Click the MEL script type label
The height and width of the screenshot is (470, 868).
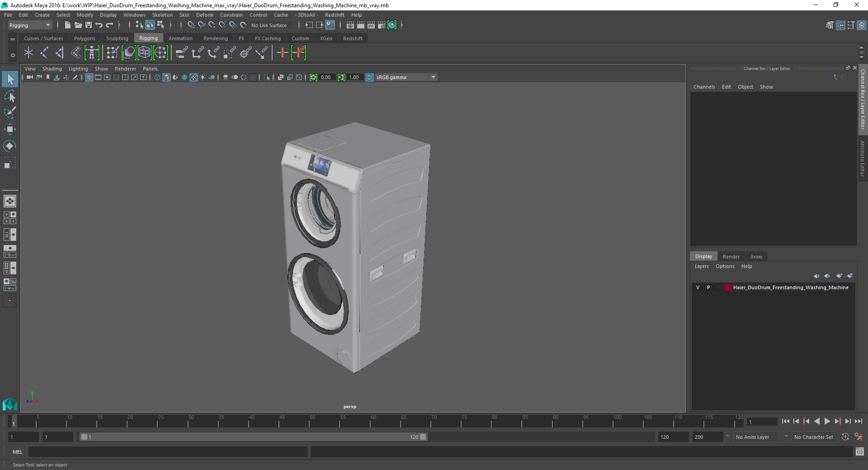(x=17, y=452)
